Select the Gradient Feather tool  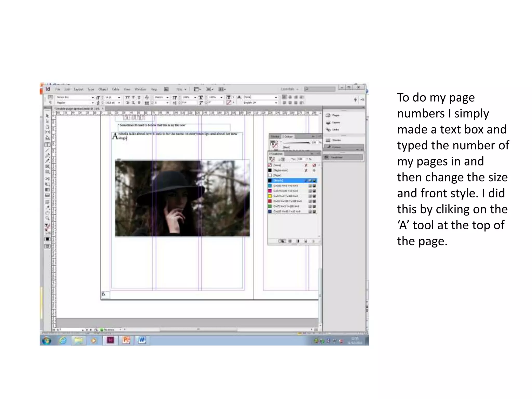click(47, 195)
